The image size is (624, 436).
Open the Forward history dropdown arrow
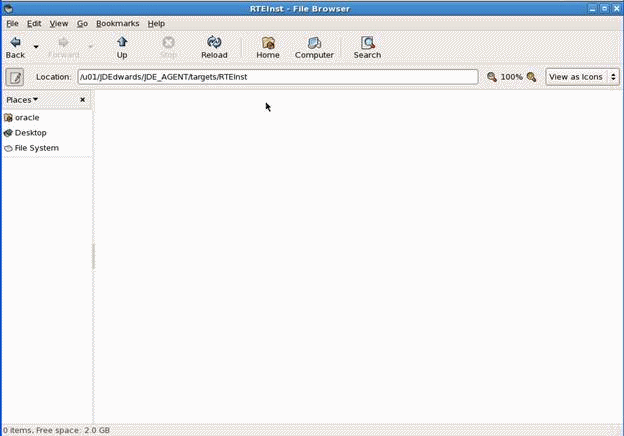91,47
